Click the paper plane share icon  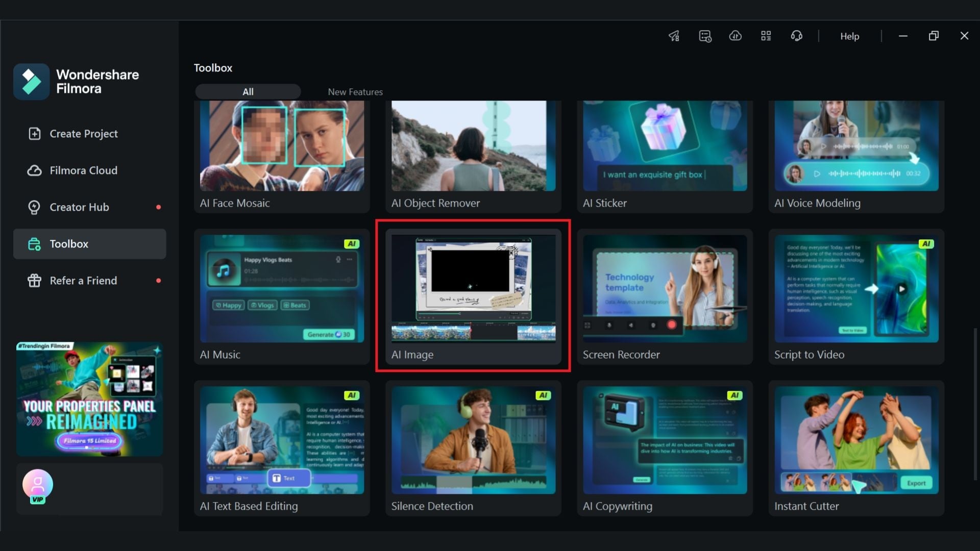click(x=673, y=35)
